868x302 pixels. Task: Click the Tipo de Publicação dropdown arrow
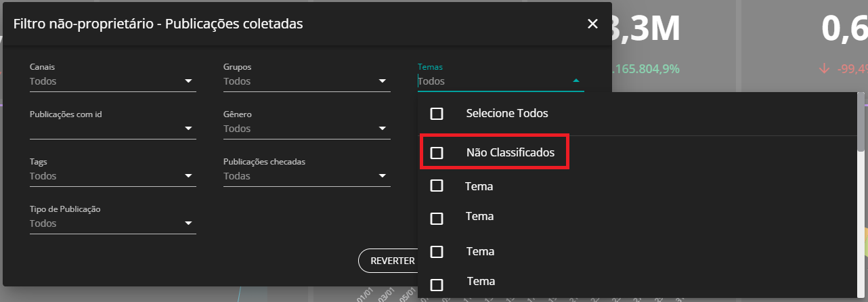coord(189,223)
